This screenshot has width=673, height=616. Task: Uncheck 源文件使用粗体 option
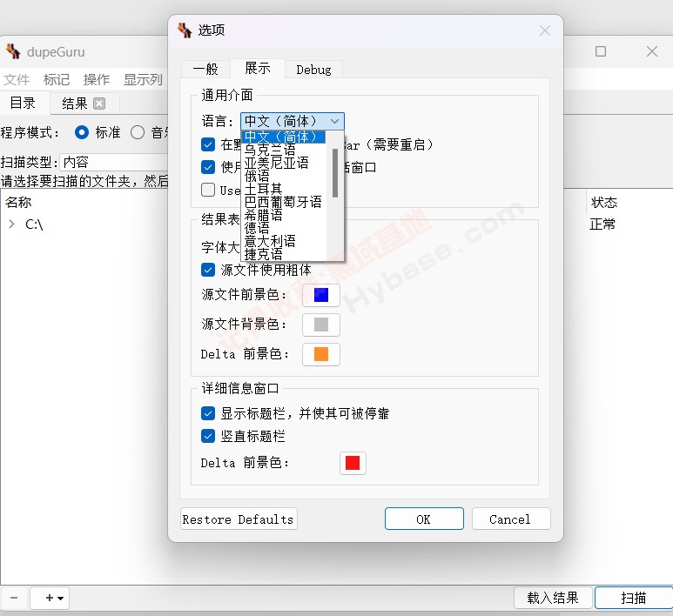pyautogui.click(x=208, y=270)
